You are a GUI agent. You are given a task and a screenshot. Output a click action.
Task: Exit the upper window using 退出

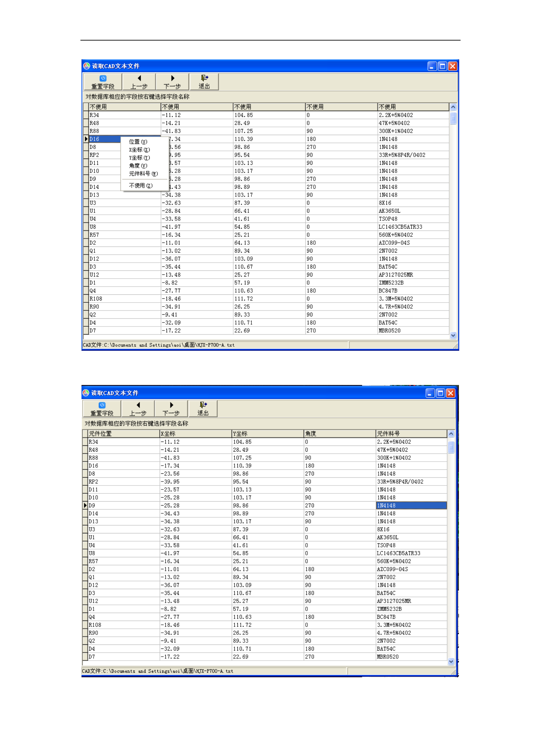(x=204, y=82)
